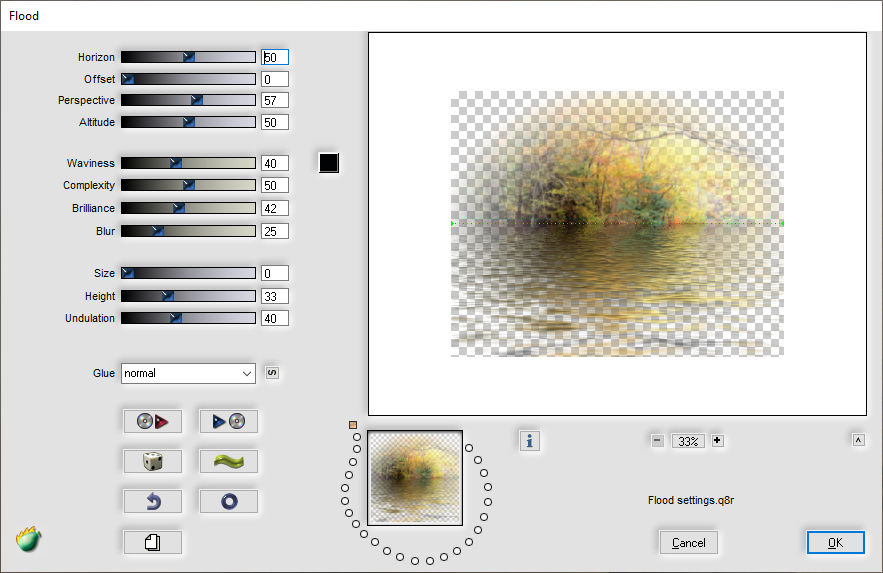
Task: Confirm with the OK button
Action: point(835,543)
